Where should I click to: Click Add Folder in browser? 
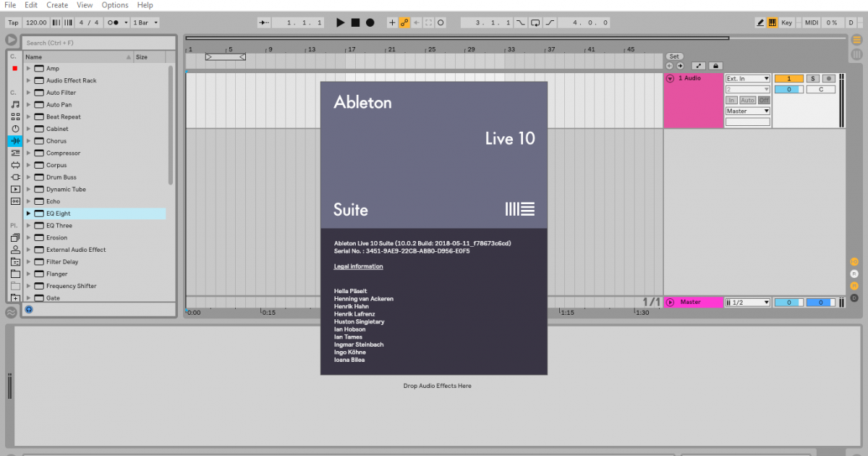point(15,297)
